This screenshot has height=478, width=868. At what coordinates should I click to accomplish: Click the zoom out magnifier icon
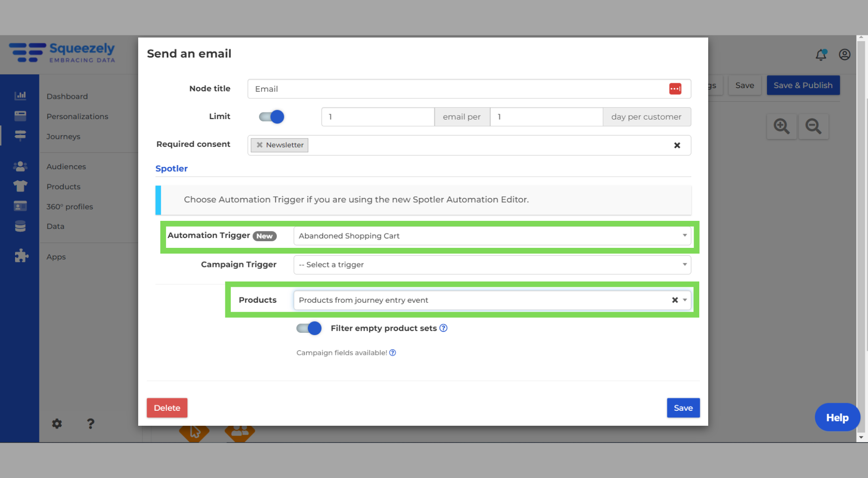tap(814, 127)
